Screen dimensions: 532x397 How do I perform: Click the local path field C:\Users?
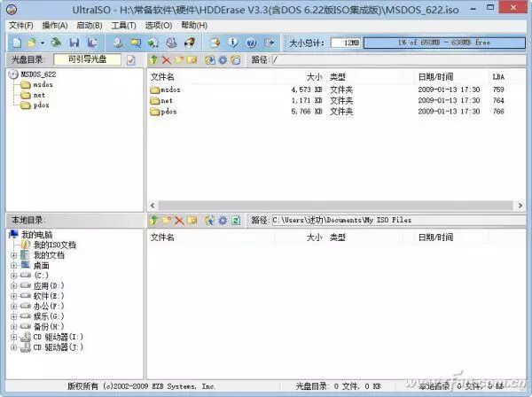[x=398, y=221]
